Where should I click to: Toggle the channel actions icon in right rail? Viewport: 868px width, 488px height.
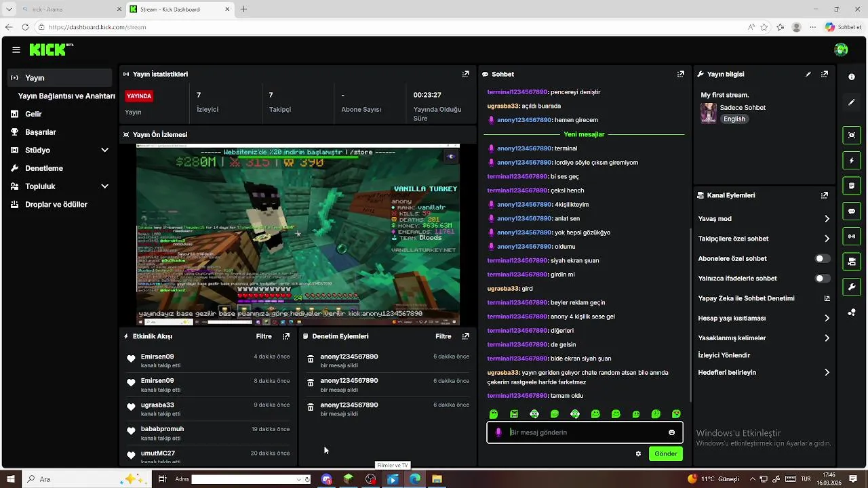tap(852, 262)
